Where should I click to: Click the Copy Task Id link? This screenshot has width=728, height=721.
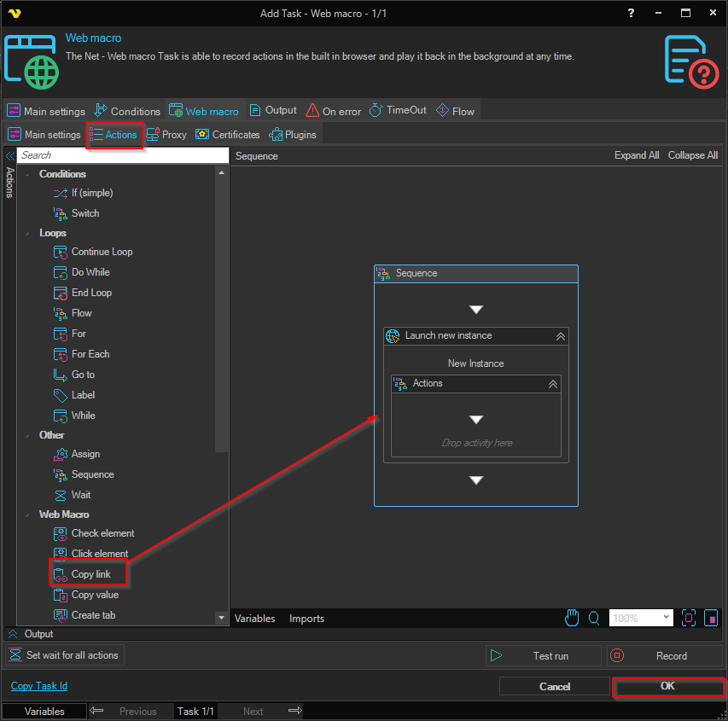pos(39,686)
